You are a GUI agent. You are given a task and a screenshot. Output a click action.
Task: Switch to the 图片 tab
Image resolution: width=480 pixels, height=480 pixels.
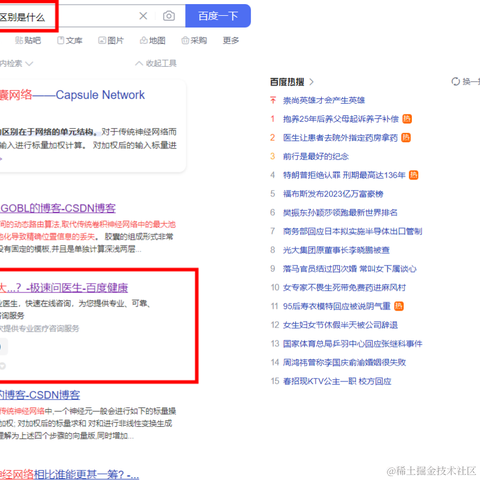[x=111, y=40]
